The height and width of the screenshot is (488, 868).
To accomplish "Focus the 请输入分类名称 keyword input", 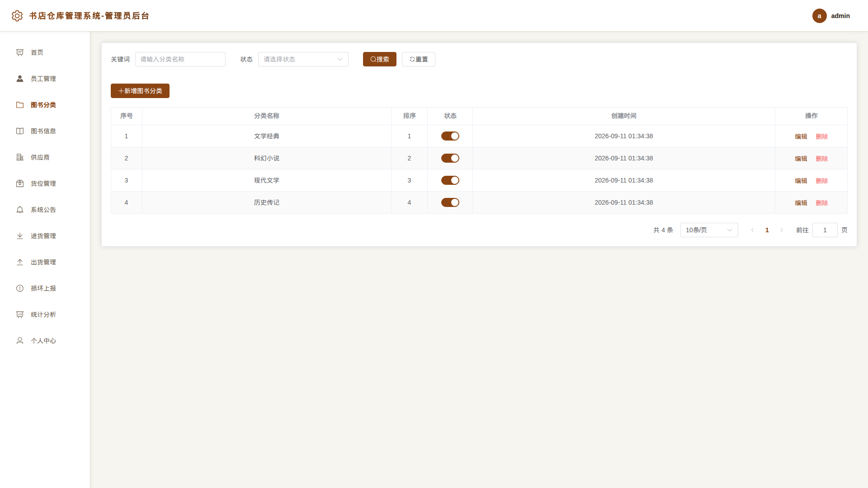I will [180, 59].
